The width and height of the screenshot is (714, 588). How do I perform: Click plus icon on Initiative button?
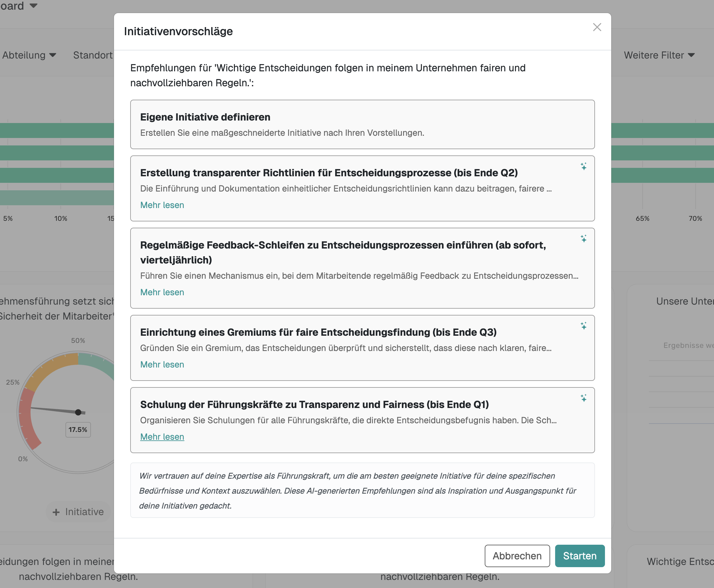56,512
